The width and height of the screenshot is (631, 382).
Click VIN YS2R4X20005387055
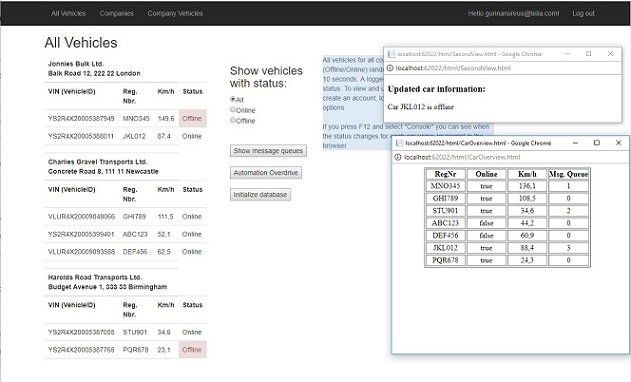click(81, 332)
